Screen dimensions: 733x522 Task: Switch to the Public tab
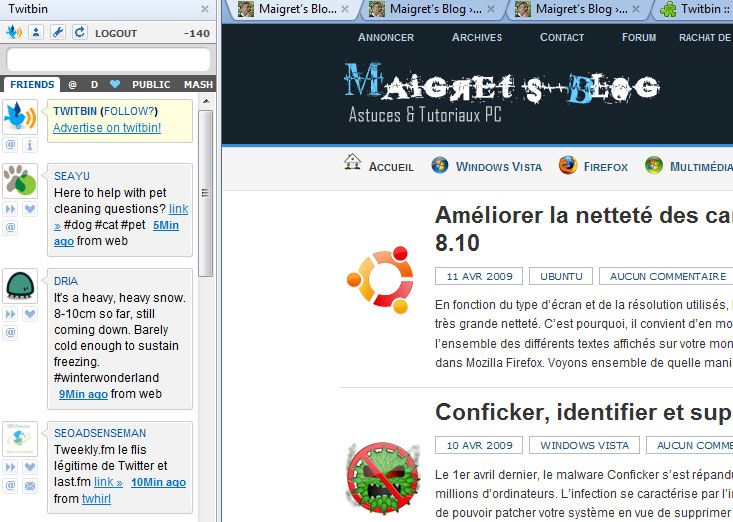151,85
